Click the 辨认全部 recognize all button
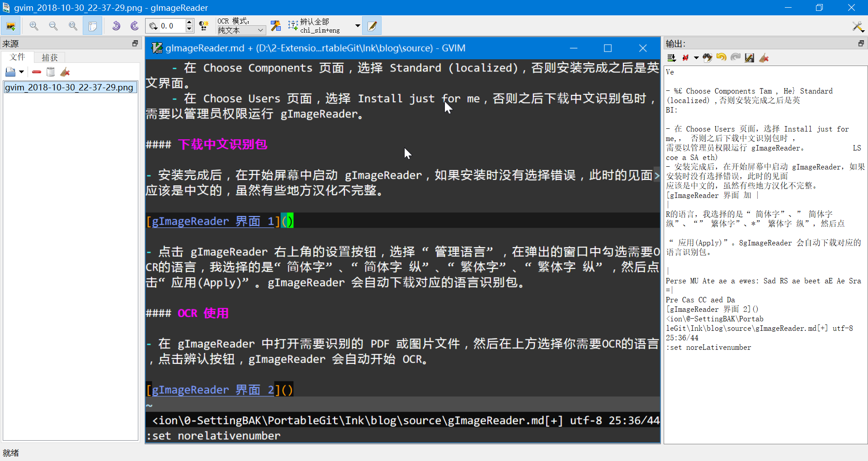 click(316, 25)
